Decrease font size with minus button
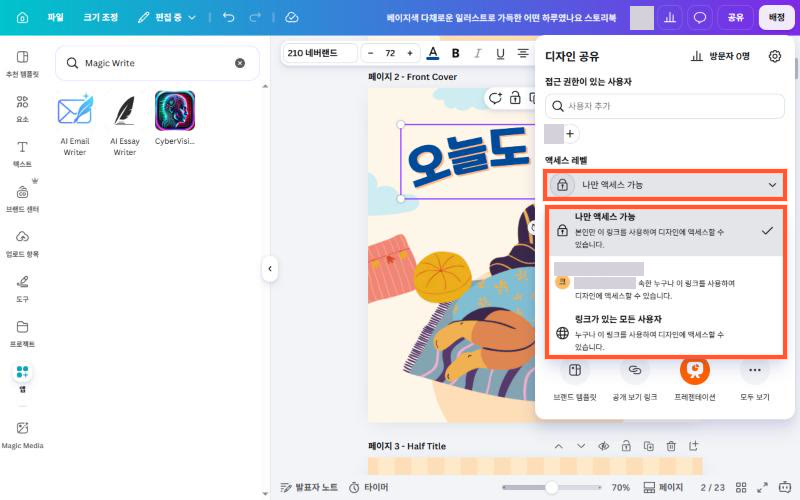Viewport: 800px width, 500px height. (370, 53)
